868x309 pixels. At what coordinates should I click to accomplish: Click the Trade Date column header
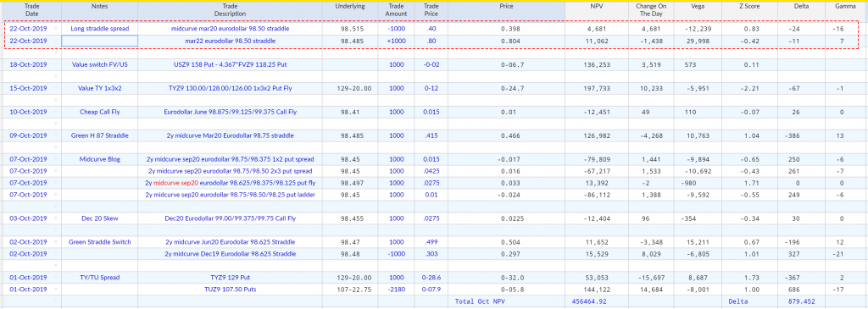click(31, 10)
